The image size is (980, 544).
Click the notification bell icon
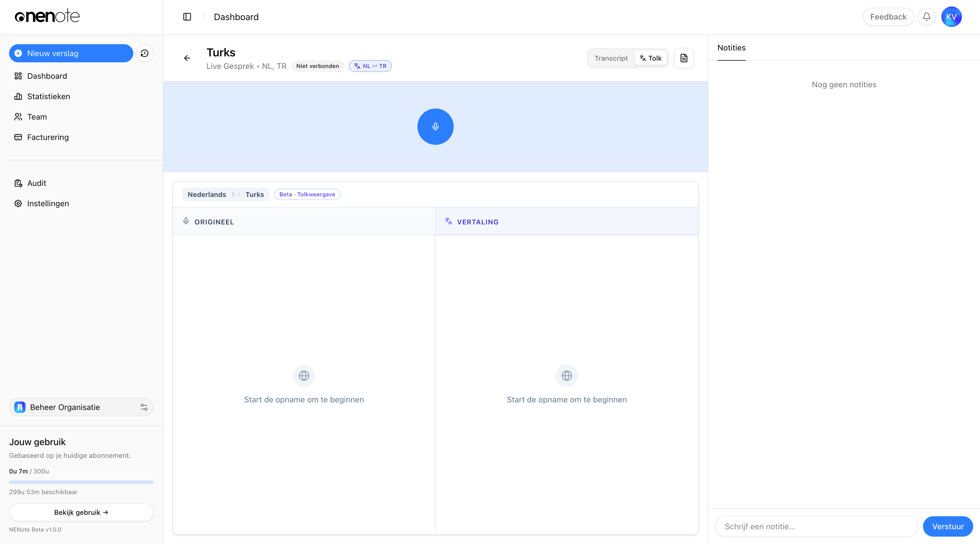[926, 17]
